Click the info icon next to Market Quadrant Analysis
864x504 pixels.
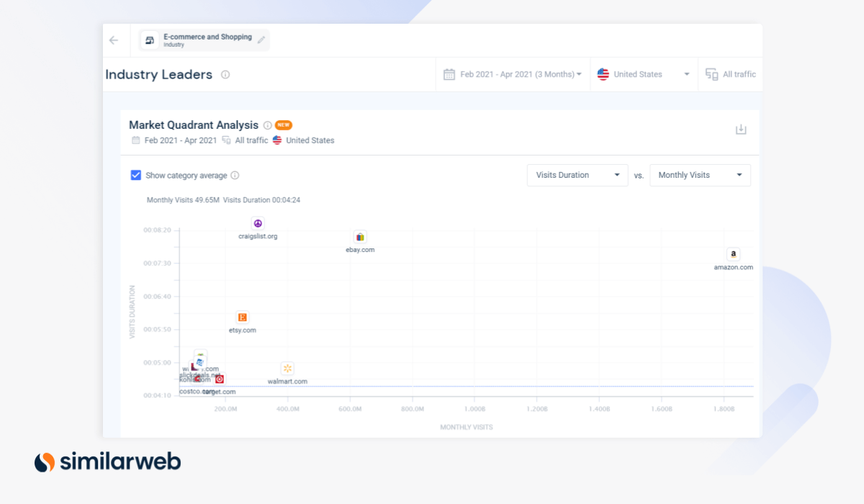coord(267,125)
